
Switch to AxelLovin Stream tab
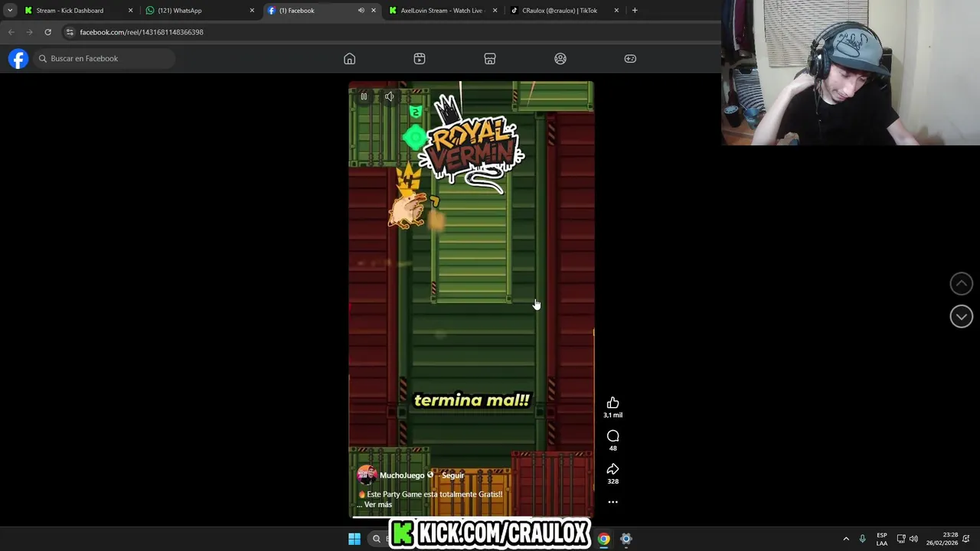pos(442,11)
